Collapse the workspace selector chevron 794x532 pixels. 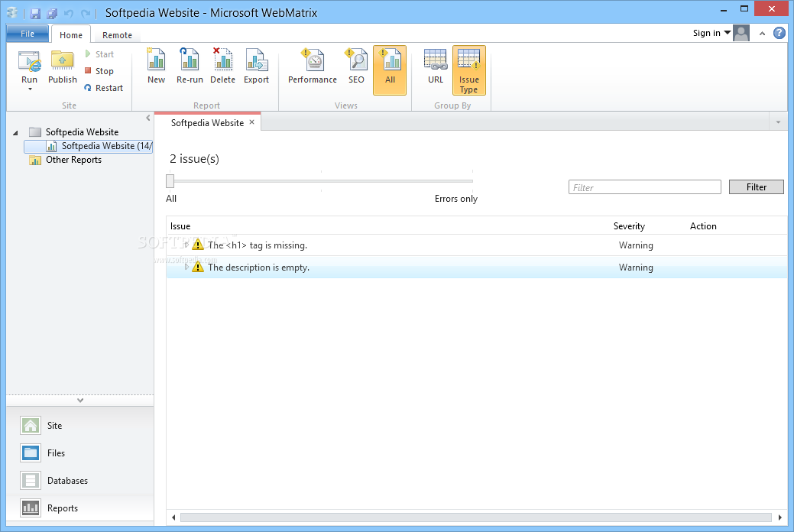point(80,401)
